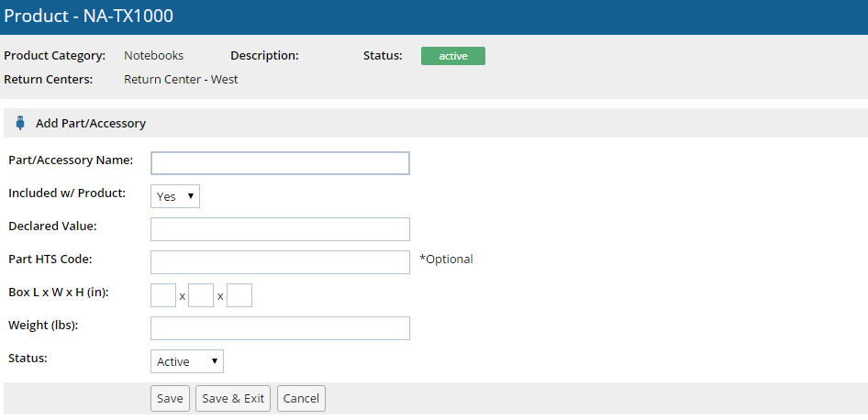Cancel adding the part
The width and height of the screenshot is (868, 420).
(301, 399)
